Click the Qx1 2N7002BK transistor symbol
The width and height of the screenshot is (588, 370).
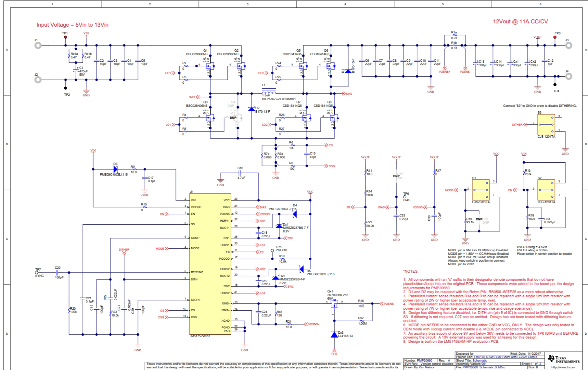pyautogui.click(x=334, y=304)
